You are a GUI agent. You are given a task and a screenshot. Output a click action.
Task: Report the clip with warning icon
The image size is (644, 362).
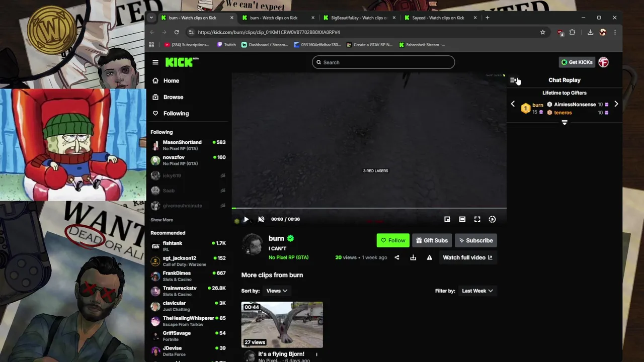tap(429, 257)
